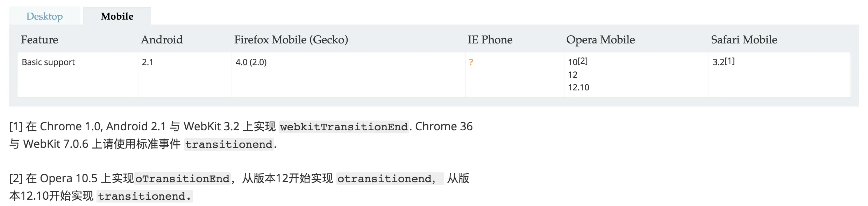868x206 pixels.
Task: Click the Safari Mobile column header
Action: tap(744, 40)
